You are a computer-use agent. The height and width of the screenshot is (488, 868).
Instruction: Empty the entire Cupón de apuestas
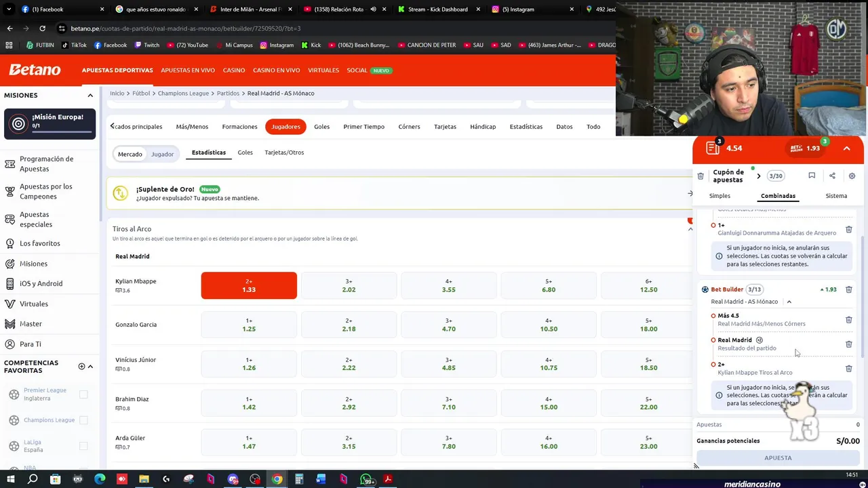pyautogui.click(x=701, y=176)
